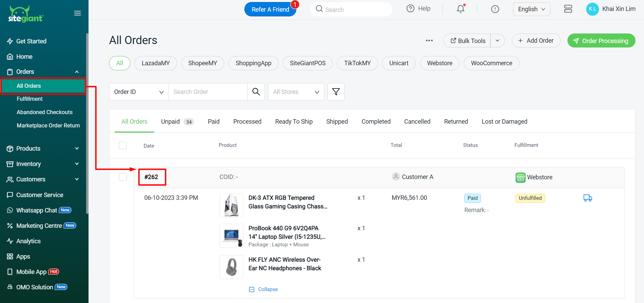
Task: Switch to the Paid tab
Action: (214, 122)
